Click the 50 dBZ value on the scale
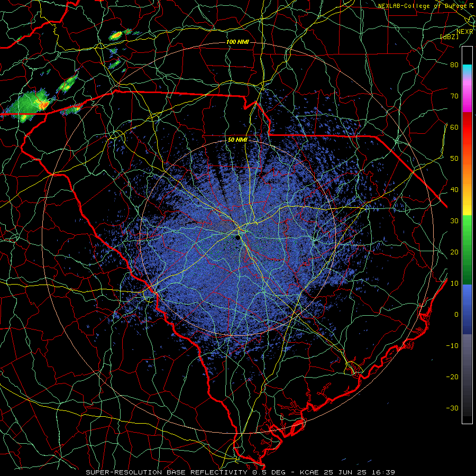Viewport: 476px width, 476px height. (454, 159)
